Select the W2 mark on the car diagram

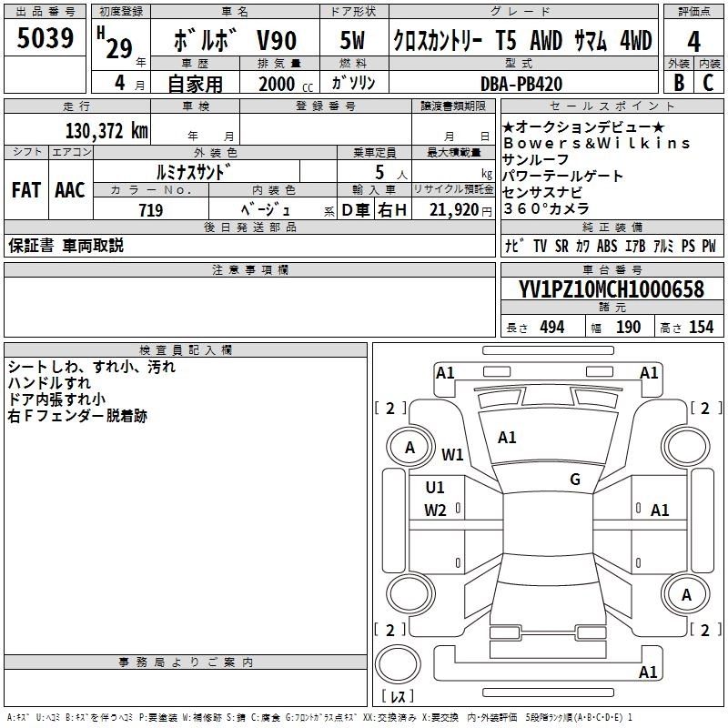[x=436, y=511]
